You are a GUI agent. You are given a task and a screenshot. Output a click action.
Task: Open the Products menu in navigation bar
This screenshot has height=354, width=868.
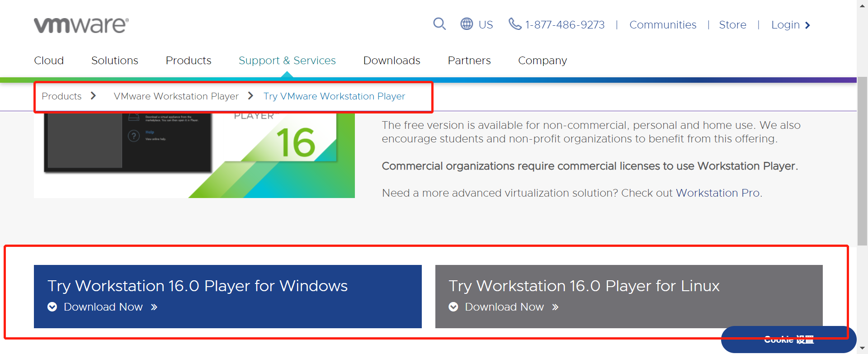[x=189, y=61]
